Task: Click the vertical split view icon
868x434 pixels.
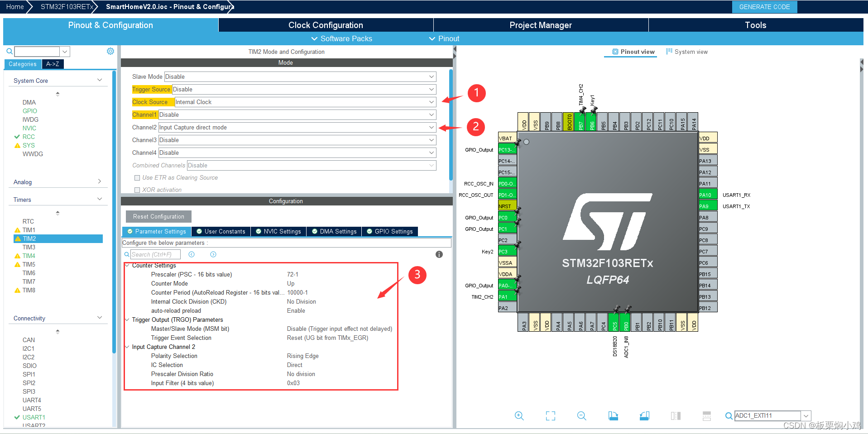Action: pyautogui.click(x=676, y=416)
